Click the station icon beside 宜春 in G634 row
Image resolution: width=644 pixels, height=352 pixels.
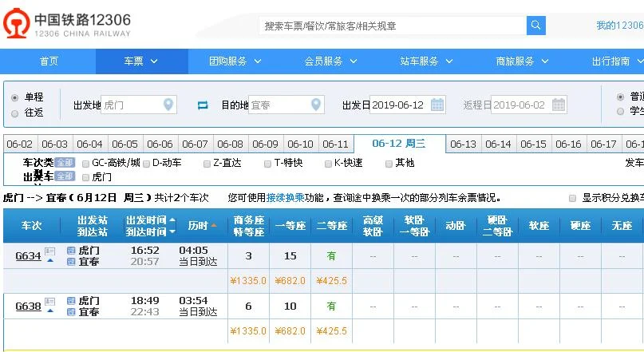pos(71,262)
